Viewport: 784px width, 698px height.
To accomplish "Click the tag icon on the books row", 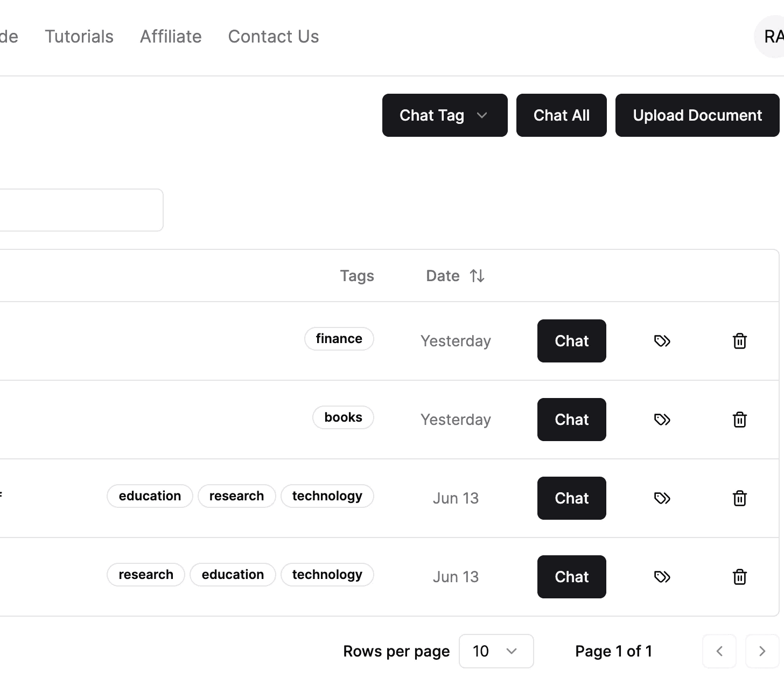I will coord(662,420).
